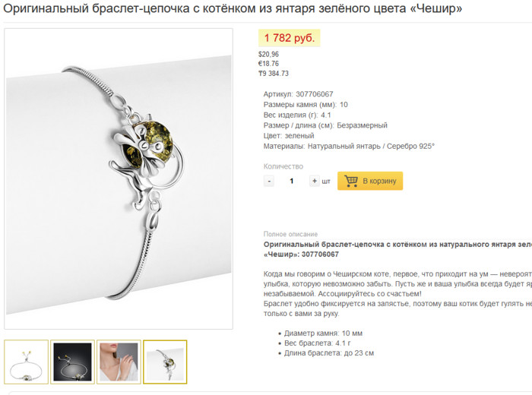Click the product title «Чешир» heading
The width and height of the screenshot is (532, 395).
point(233,8)
